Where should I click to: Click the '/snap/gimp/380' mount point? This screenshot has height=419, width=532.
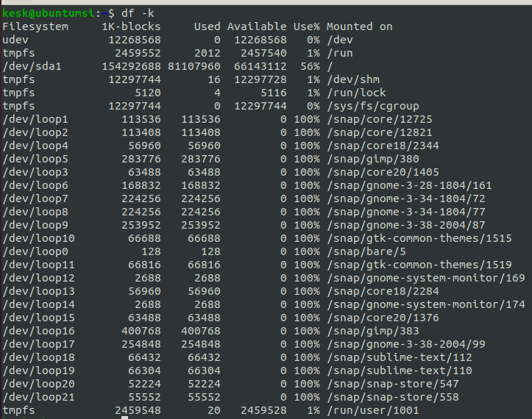[x=373, y=159]
